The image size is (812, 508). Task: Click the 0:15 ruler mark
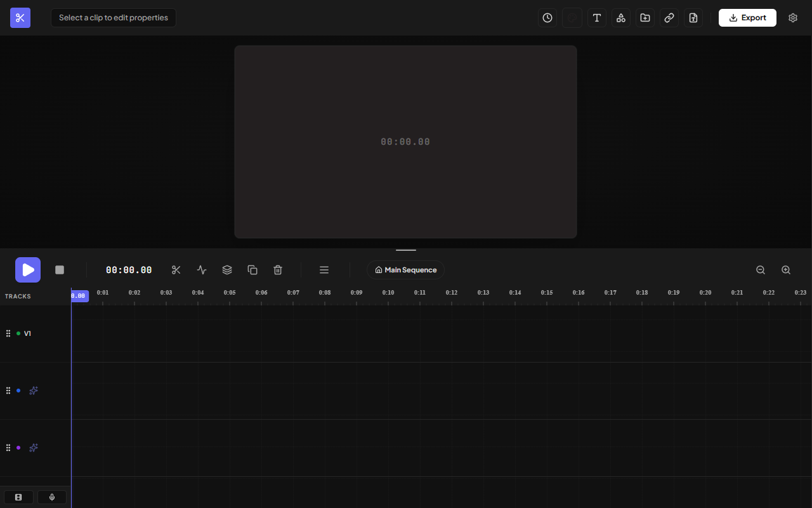pos(547,293)
